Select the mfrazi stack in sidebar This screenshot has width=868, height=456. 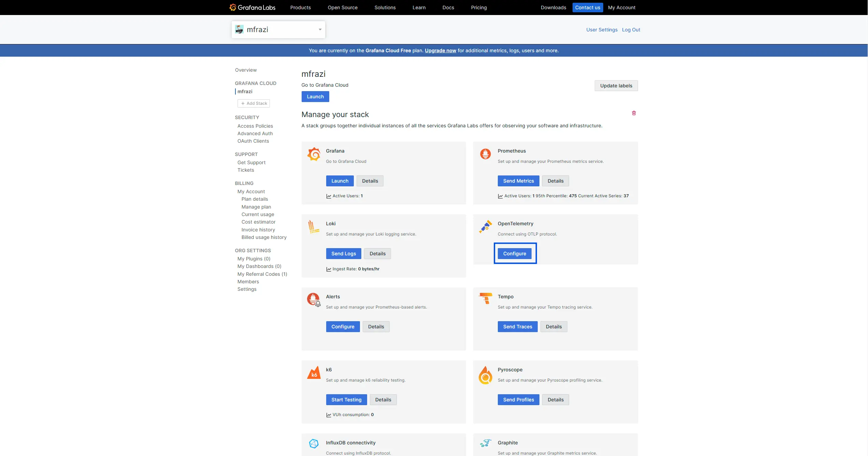pyautogui.click(x=245, y=91)
